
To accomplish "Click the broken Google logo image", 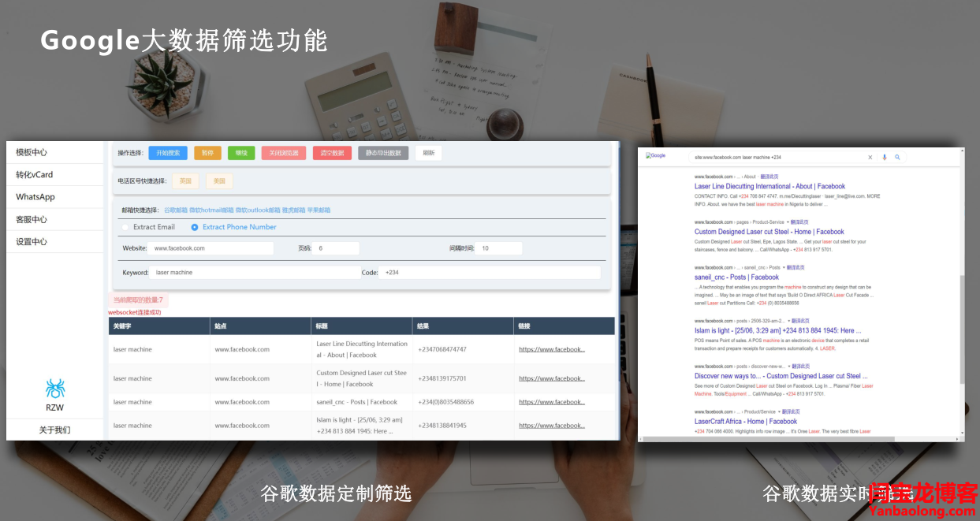I will [x=655, y=155].
